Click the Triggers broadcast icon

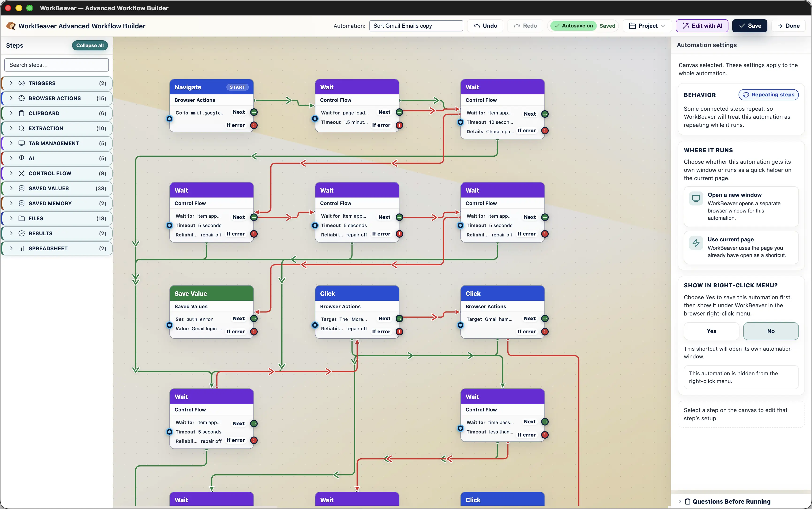pos(22,83)
